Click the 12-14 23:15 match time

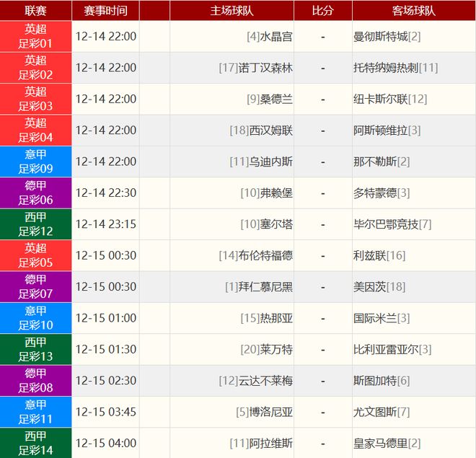[x=105, y=224]
